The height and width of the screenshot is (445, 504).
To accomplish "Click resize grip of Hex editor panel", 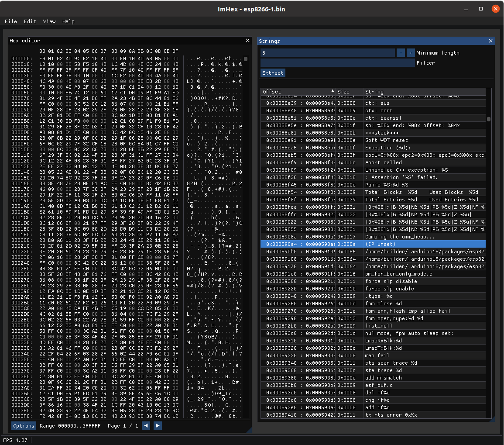I will click(250, 430).
